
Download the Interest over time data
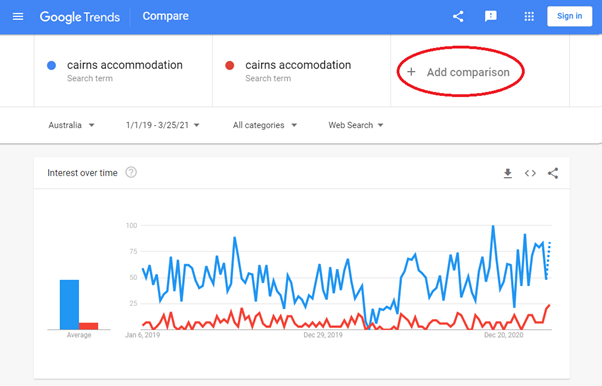click(508, 173)
